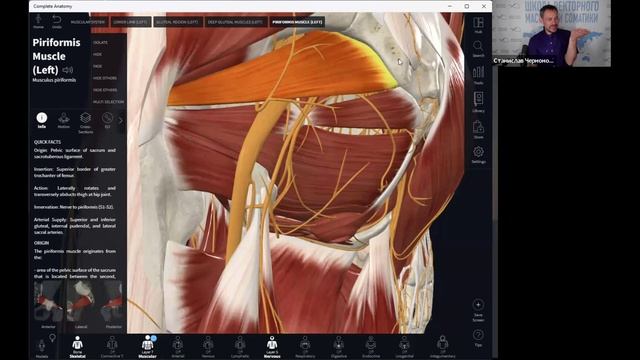Open the Search tool
This screenshot has width=640, height=360.
[x=478, y=49]
